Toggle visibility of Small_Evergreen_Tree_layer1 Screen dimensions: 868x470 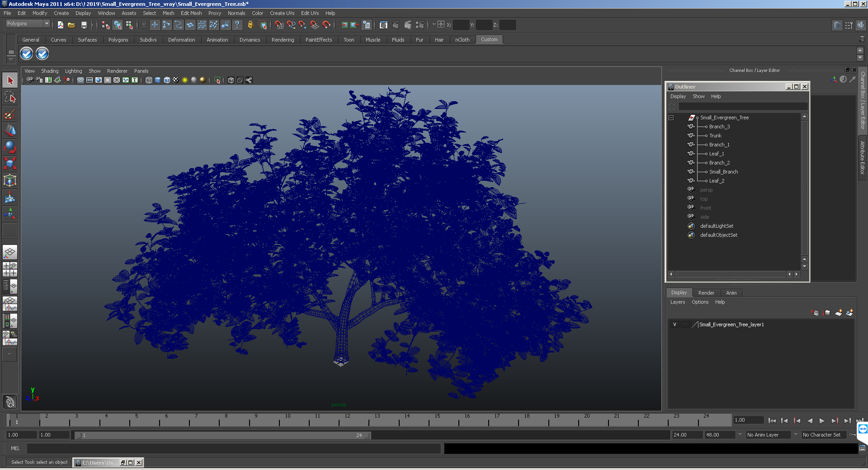[x=675, y=324]
